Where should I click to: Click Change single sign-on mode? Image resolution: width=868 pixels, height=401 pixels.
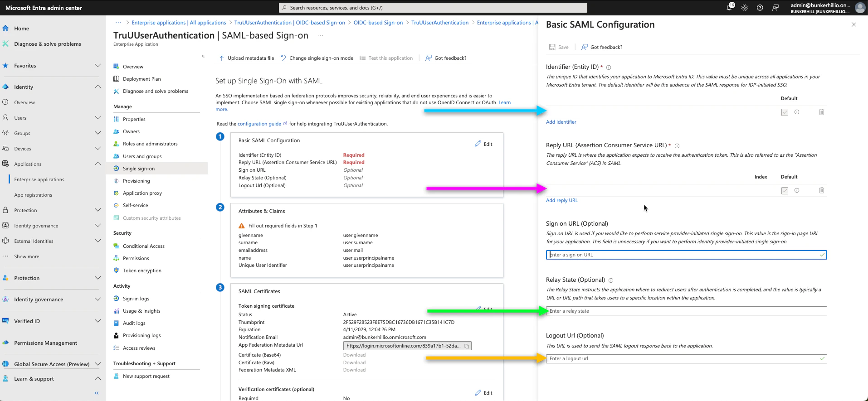pyautogui.click(x=317, y=58)
